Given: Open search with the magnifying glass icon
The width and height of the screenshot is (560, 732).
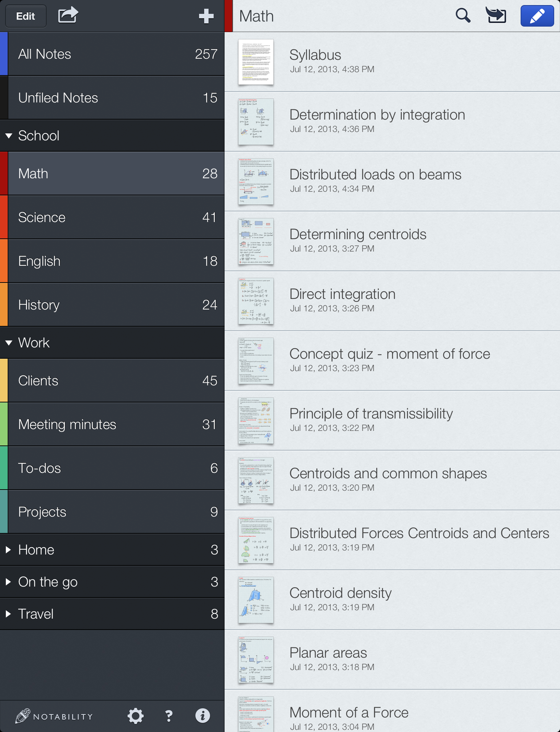Looking at the screenshot, I should click(463, 16).
